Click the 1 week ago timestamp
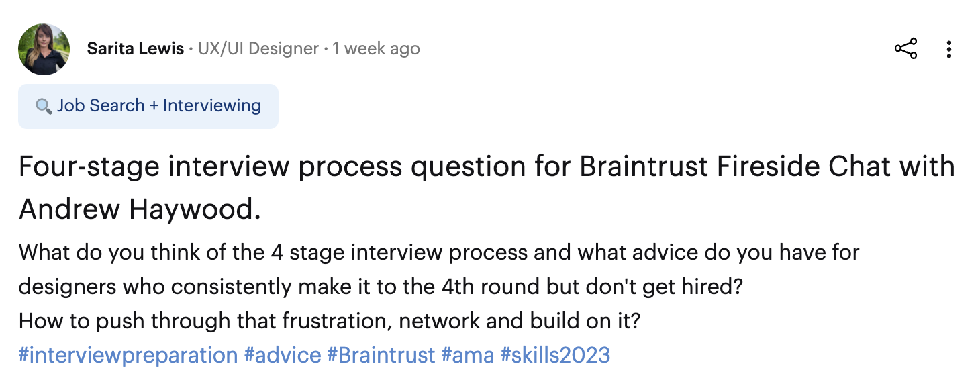 [377, 49]
